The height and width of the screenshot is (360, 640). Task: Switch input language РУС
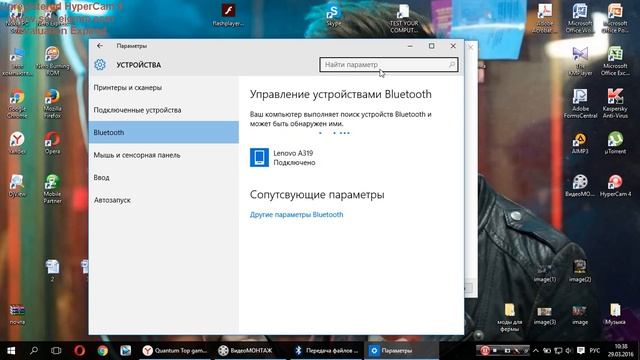(x=595, y=351)
